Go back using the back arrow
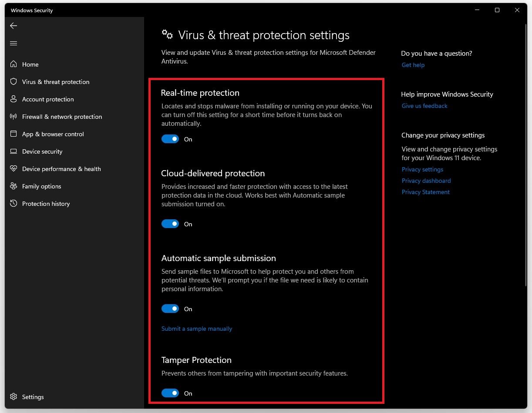 13,26
